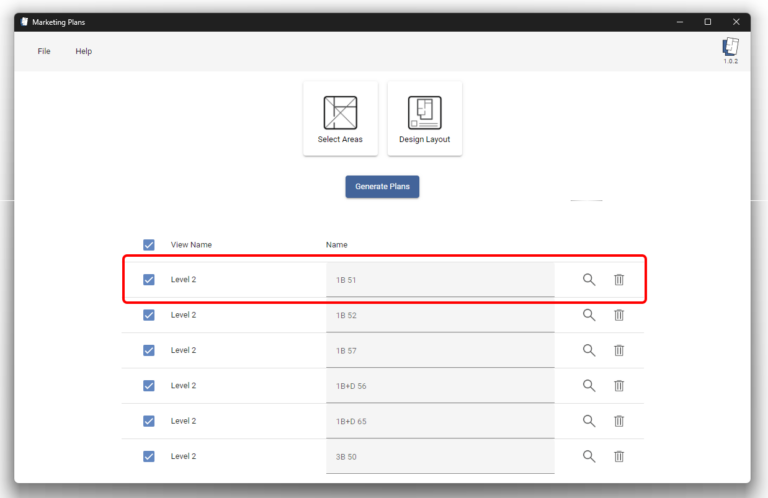Click the Level 2 label in 3B 50 row
The height and width of the screenshot is (498, 768).
(x=183, y=456)
